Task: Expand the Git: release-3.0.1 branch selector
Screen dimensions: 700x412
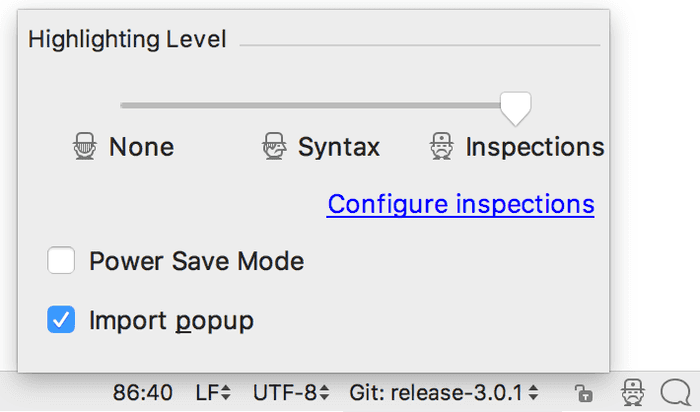Action: (446, 392)
